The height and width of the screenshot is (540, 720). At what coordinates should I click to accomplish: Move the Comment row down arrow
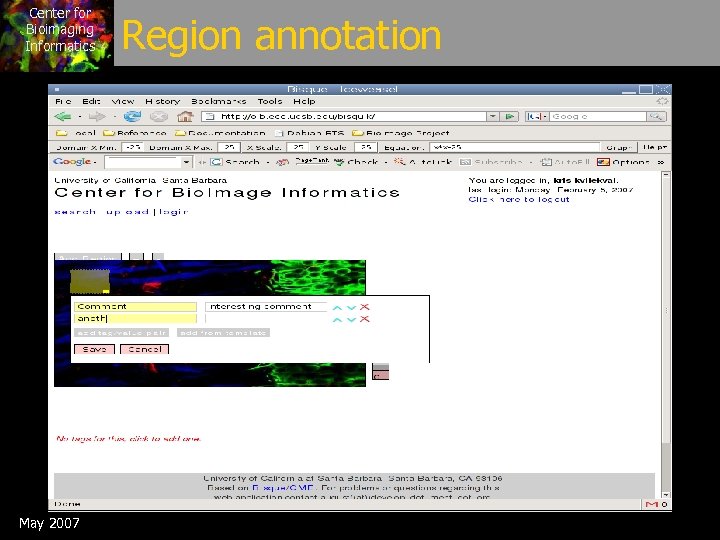coord(351,307)
